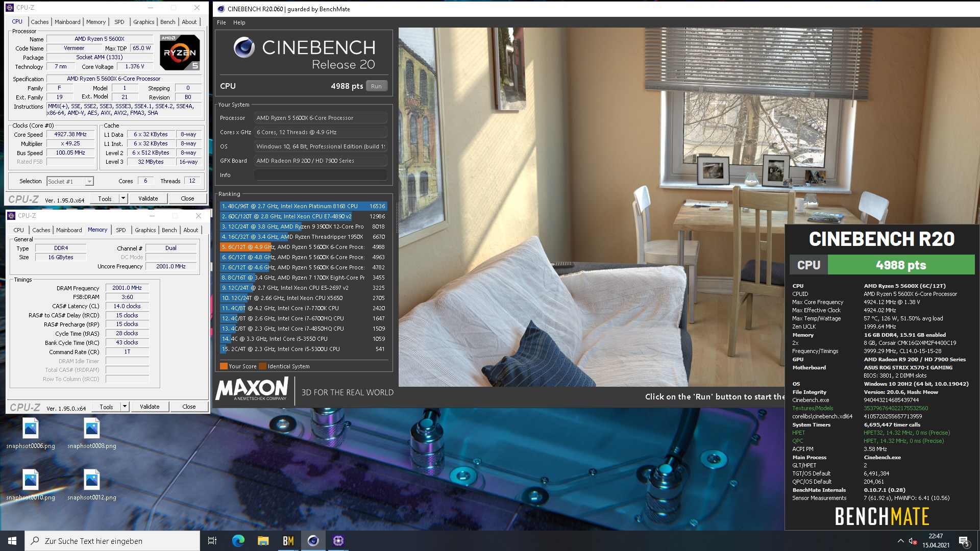The height and width of the screenshot is (551, 980).
Task: Select ranking row 15 Core i5-5300U
Action: tap(304, 349)
